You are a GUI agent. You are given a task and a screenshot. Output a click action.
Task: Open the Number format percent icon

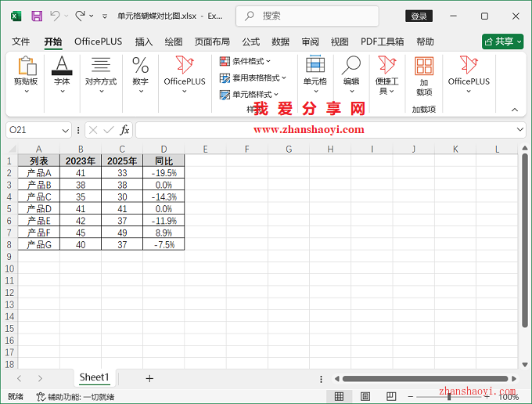(x=140, y=74)
